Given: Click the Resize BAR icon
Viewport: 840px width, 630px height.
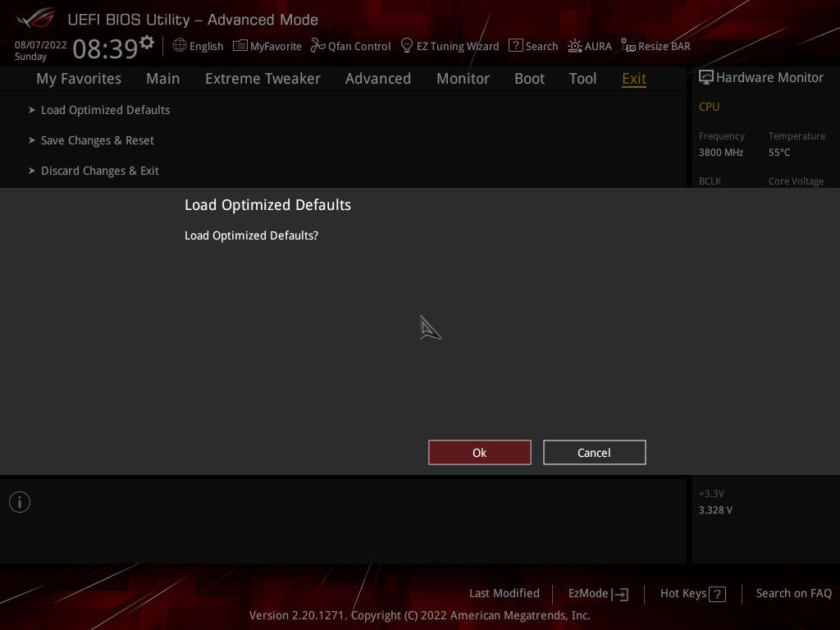Looking at the screenshot, I should pyautogui.click(x=628, y=46).
